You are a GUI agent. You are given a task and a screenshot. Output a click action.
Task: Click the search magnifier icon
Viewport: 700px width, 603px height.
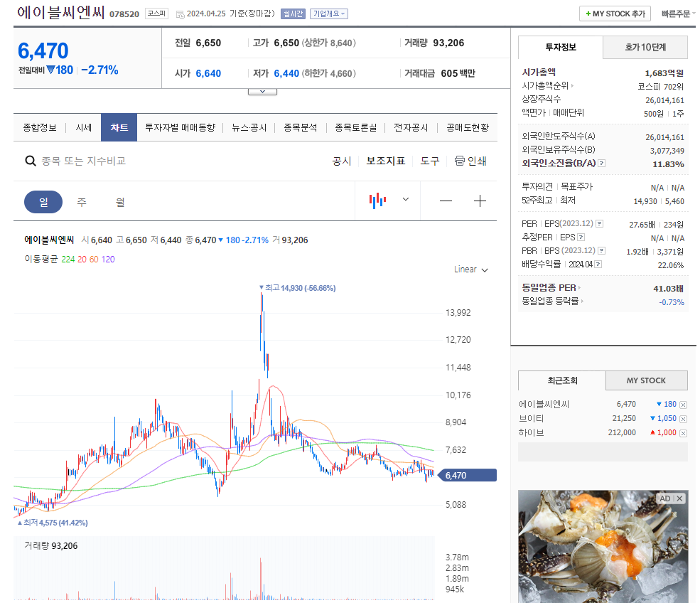click(x=30, y=161)
